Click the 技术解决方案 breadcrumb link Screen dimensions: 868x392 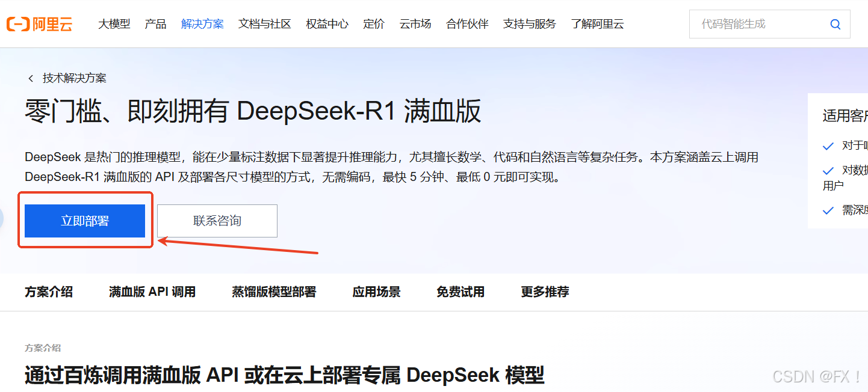[75, 78]
